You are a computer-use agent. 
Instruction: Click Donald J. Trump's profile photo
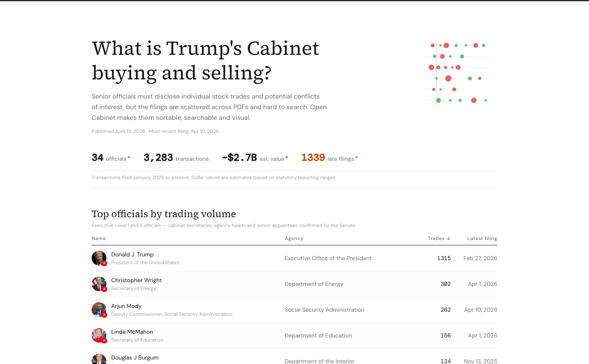click(x=99, y=258)
